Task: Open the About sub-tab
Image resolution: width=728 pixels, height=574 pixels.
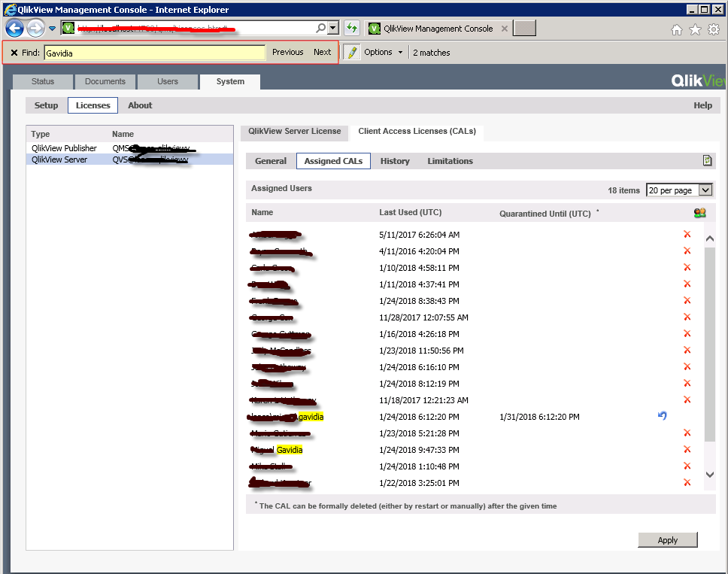Action: [x=140, y=105]
